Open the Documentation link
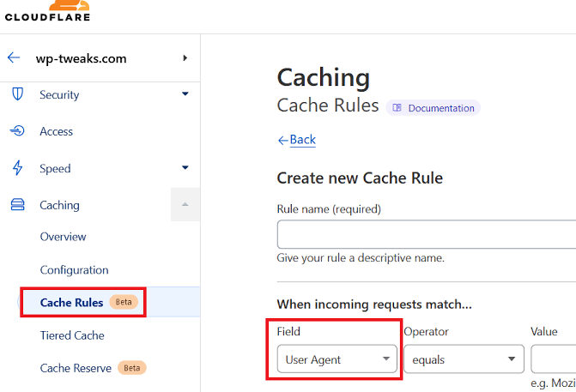The width and height of the screenshot is (576, 392). 434,108
